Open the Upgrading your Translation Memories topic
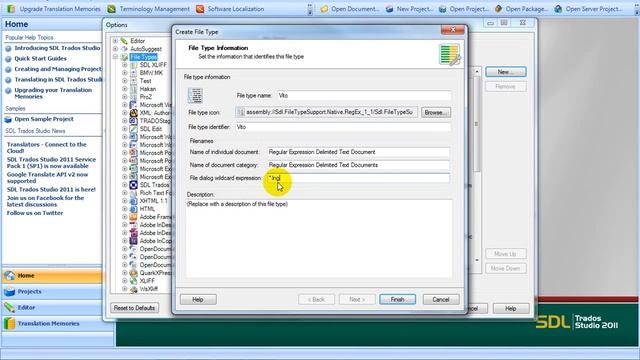This screenshot has width=640, height=360. [x=53, y=93]
